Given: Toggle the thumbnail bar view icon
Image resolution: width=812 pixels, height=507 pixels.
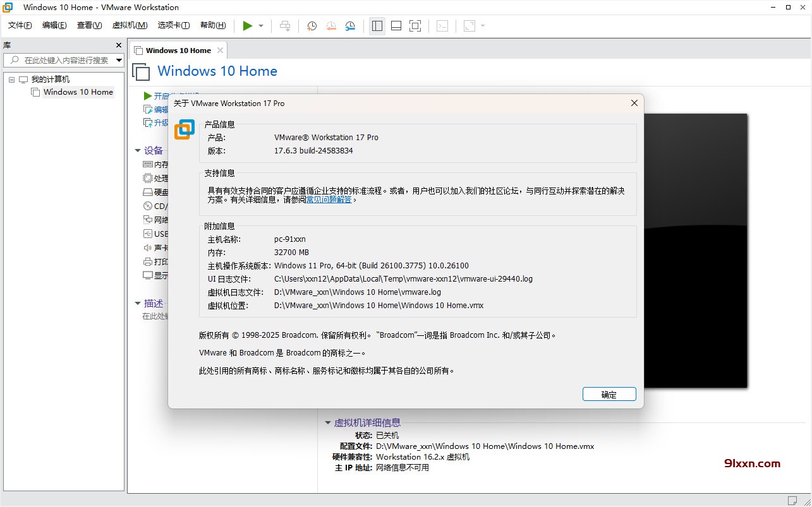Looking at the screenshot, I should click(396, 26).
